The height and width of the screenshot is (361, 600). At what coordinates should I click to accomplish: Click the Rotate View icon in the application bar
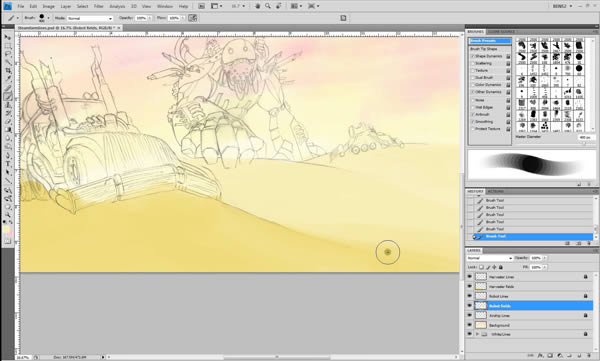(278, 6)
